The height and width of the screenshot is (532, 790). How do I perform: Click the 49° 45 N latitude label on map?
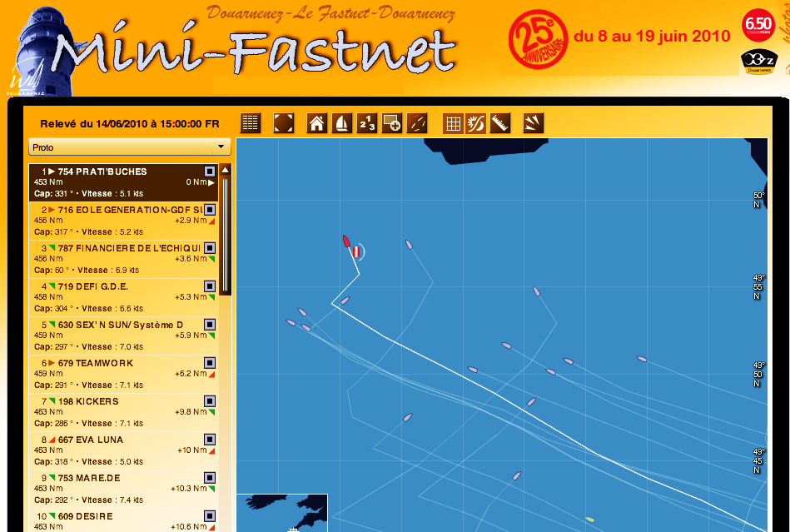click(x=758, y=461)
